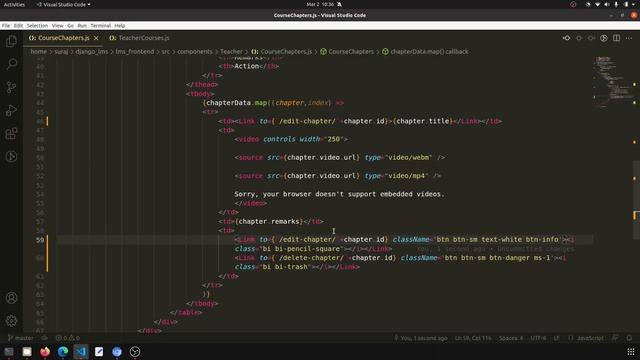The image size is (640, 360).
Task: Click the 'suraj' breadcrumb segment
Action: [x=61, y=51]
